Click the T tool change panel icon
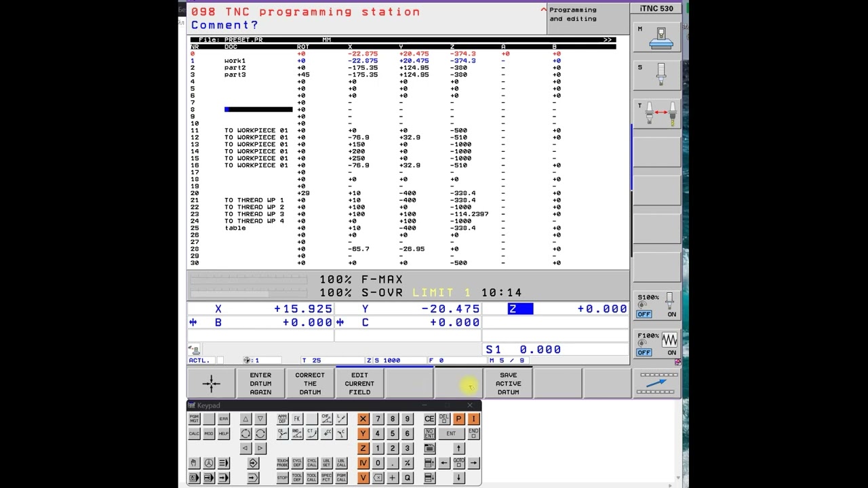 click(x=656, y=114)
